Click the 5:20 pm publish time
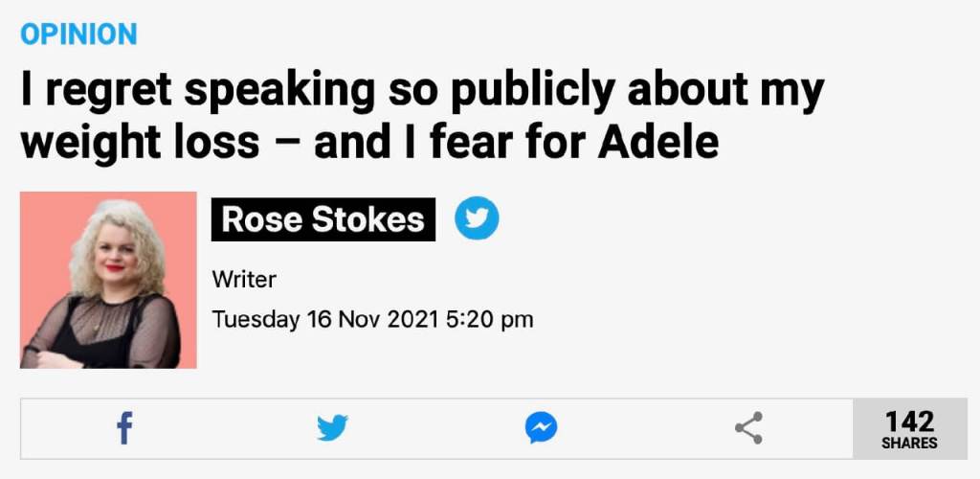Image resolution: width=980 pixels, height=479 pixels. [490, 319]
